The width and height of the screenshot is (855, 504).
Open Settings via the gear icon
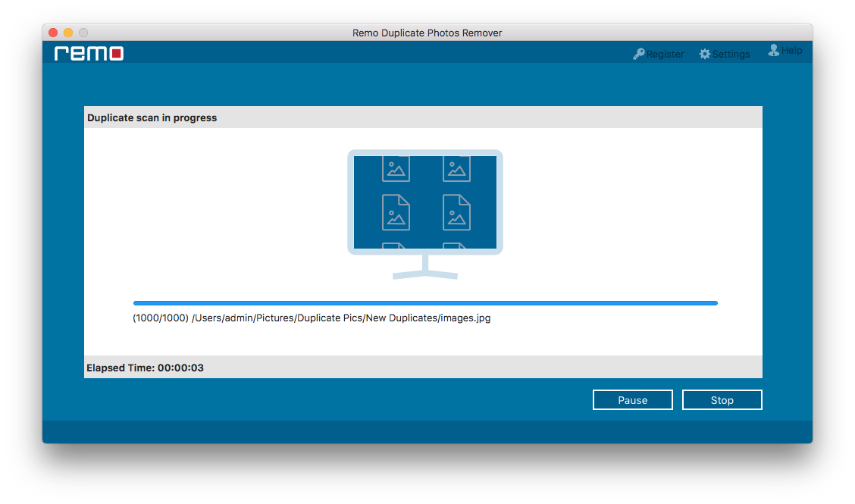704,54
